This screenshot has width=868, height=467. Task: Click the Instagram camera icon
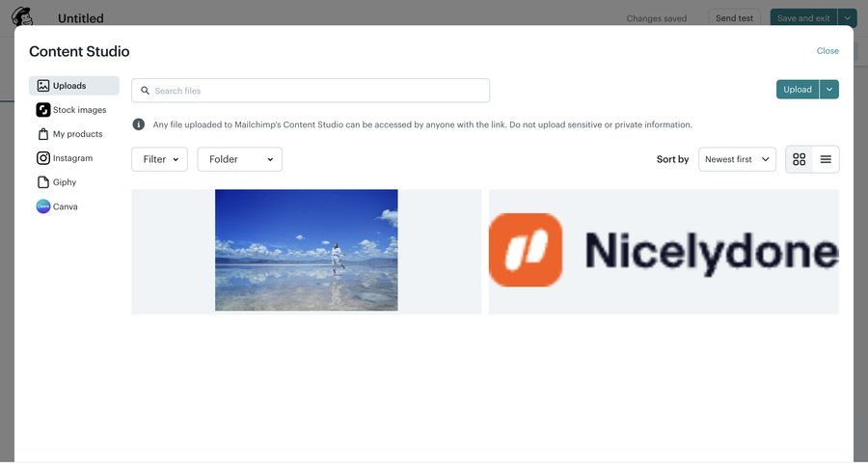[x=43, y=158]
